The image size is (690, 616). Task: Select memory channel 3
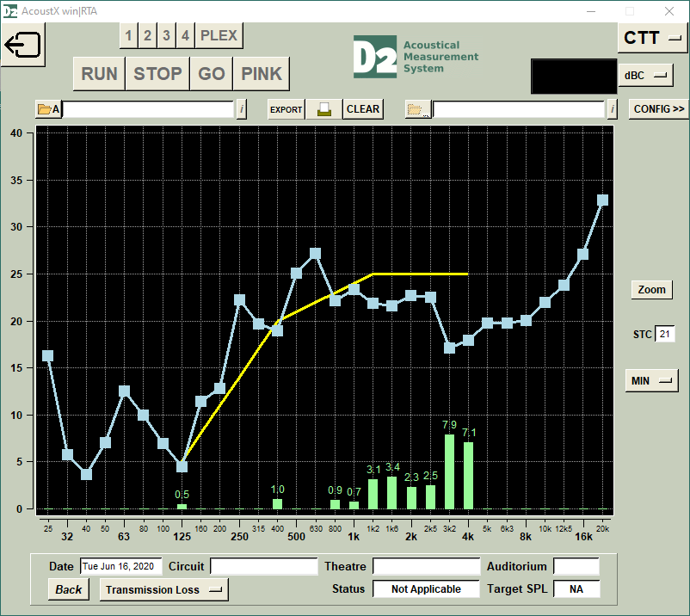(166, 35)
